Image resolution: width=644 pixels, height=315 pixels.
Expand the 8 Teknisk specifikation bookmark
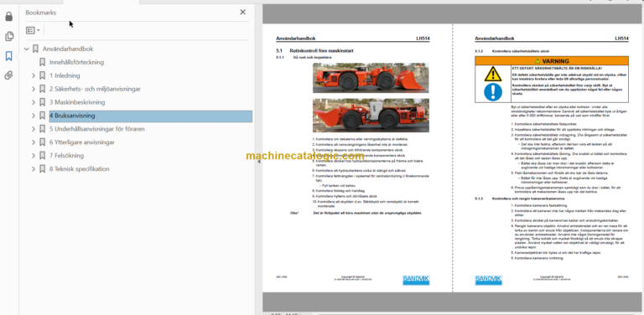[x=34, y=169]
